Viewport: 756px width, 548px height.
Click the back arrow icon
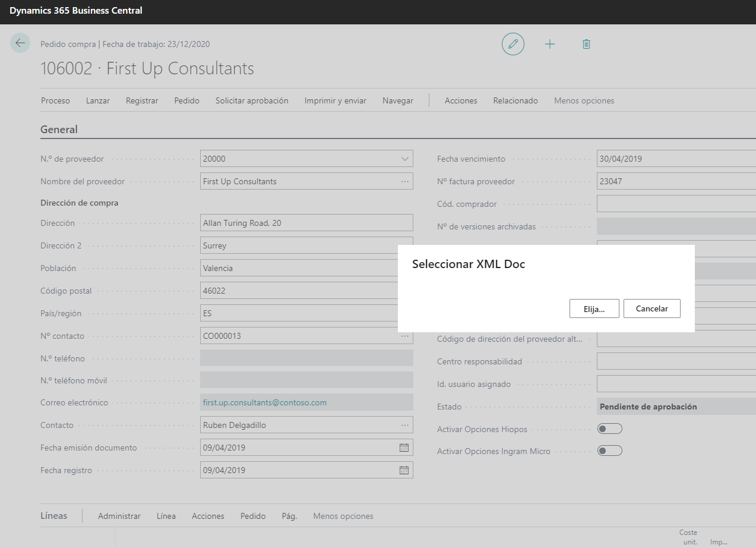pyautogui.click(x=20, y=43)
